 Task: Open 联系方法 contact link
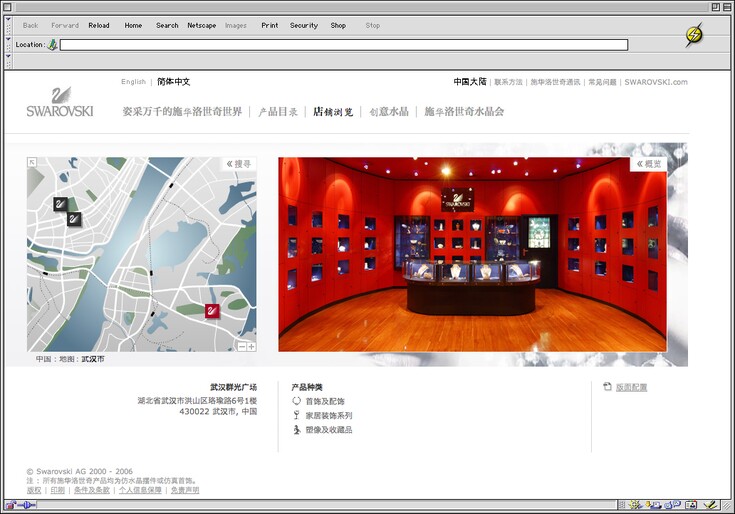pos(508,82)
